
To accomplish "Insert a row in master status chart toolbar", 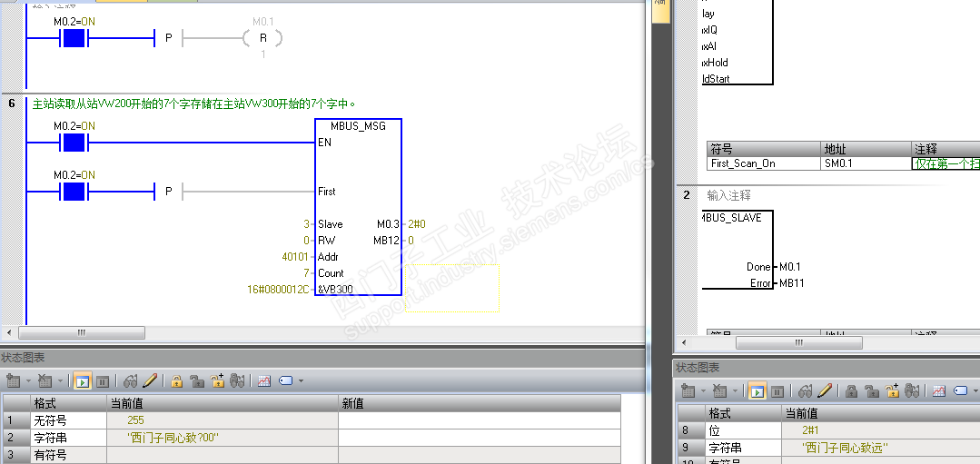I will (x=13, y=380).
